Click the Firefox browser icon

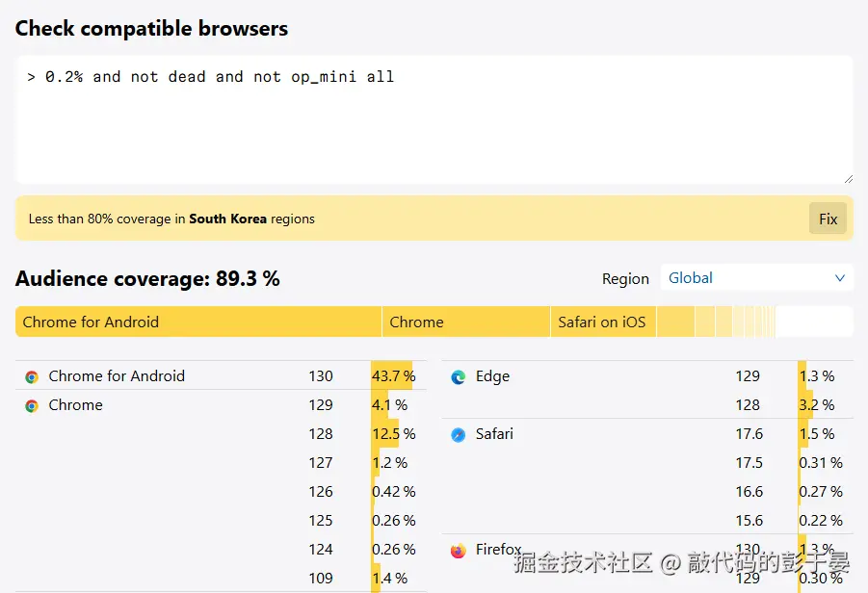pos(459,551)
